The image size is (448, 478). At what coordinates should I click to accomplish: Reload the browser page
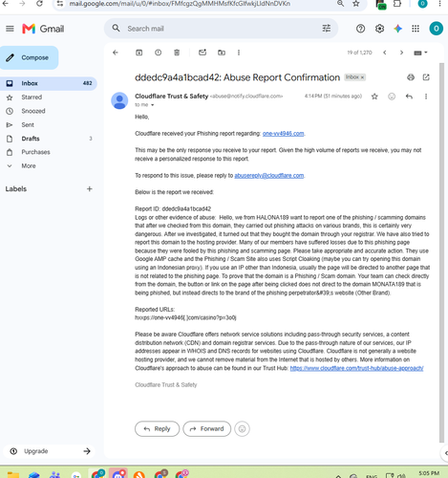click(39, 4)
